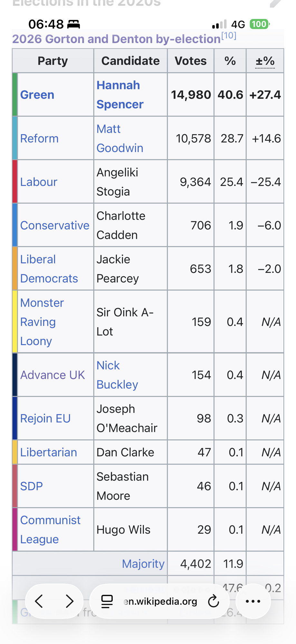296x644 pixels.
Task: Open the Reform party link
Action: pyautogui.click(x=39, y=138)
